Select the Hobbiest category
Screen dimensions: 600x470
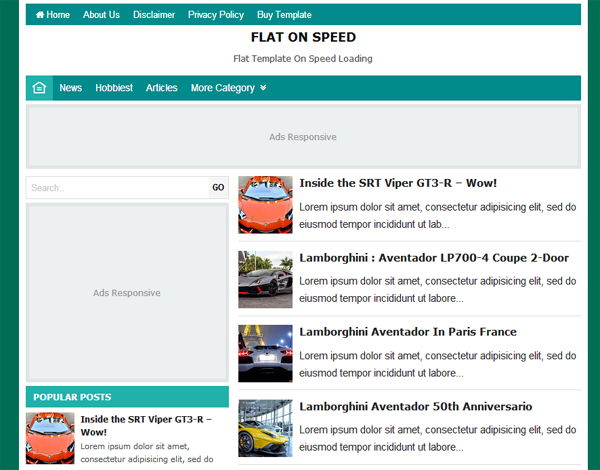[114, 88]
